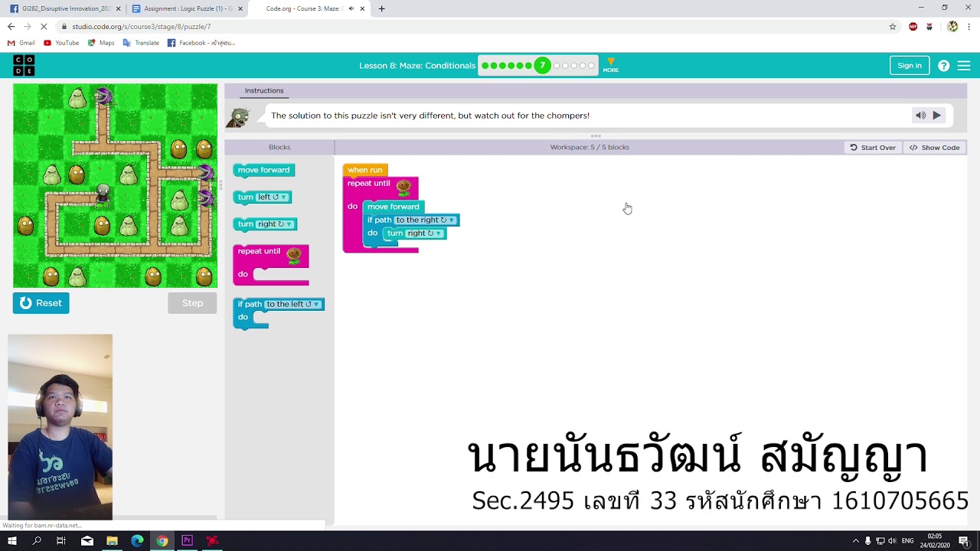Play the instructions audio
Viewport: 980px width, 551px height.
coord(936,116)
